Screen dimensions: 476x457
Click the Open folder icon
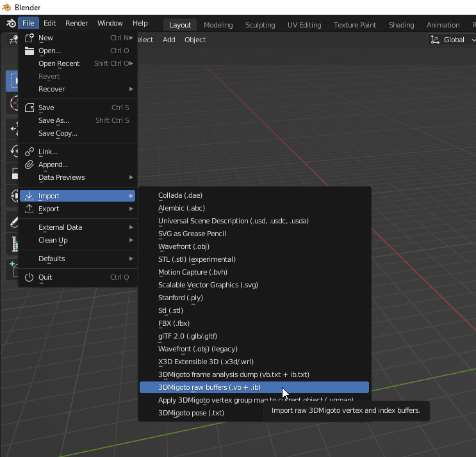click(29, 51)
